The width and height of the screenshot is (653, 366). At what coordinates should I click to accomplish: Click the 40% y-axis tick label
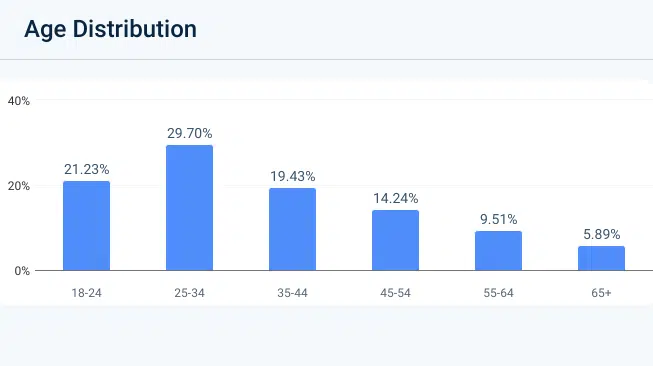tap(19, 101)
